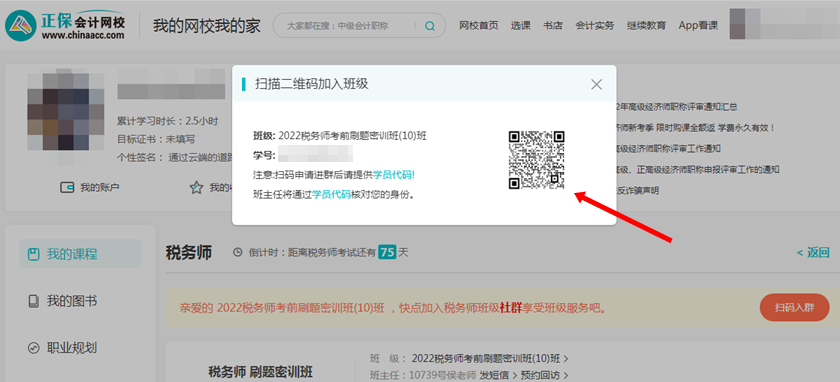Click the 我的账户 wallet icon
The width and height of the screenshot is (840, 382).
click(x=67, y=188)
